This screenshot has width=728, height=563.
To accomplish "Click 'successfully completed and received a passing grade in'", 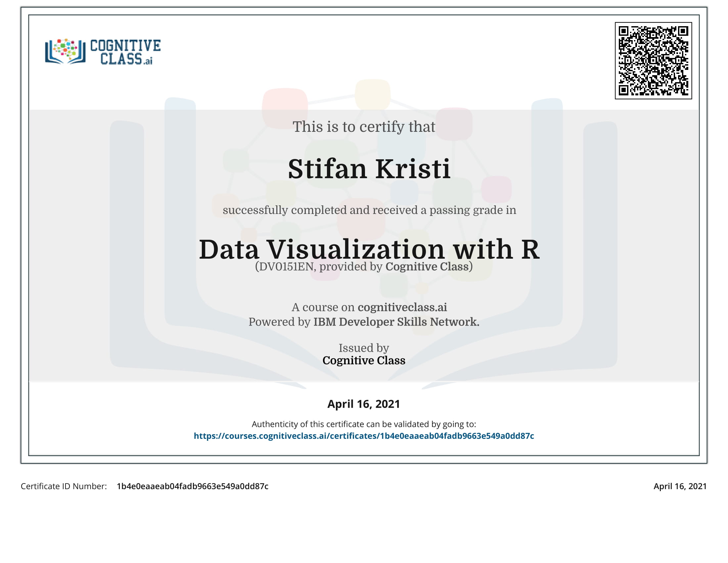I will 369,210.
